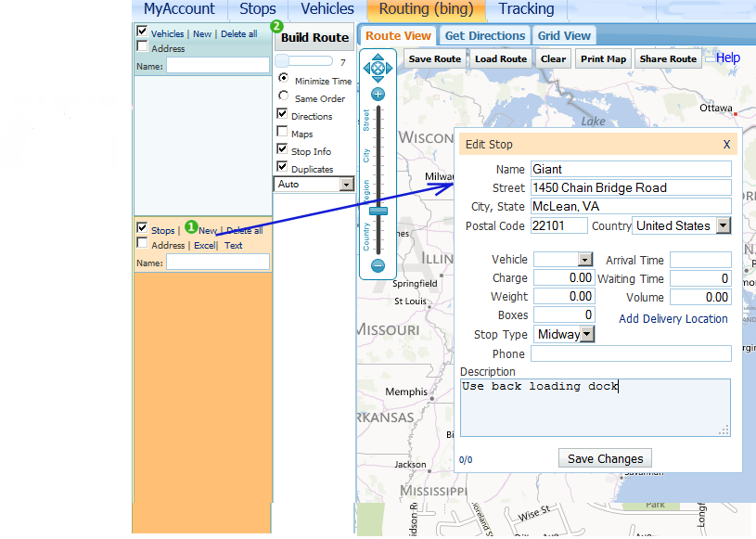
Task: Open the Stop Type dropdown showing Midway
Action: point(586,334)
